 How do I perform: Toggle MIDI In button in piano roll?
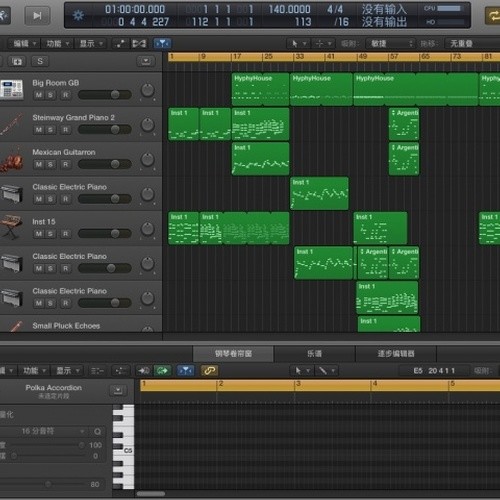click(x=143, y=371)
